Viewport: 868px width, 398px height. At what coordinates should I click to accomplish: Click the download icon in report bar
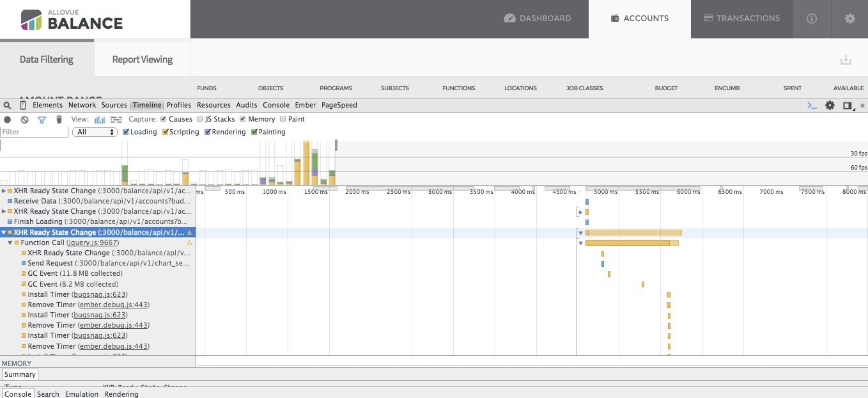846,60
